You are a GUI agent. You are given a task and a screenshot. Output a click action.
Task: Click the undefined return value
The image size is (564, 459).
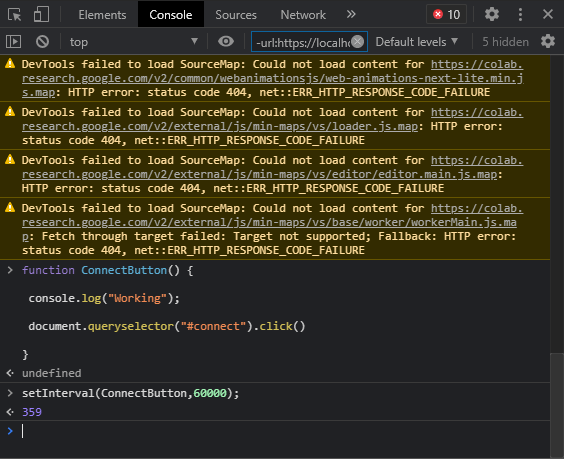(x=51, y=373)
